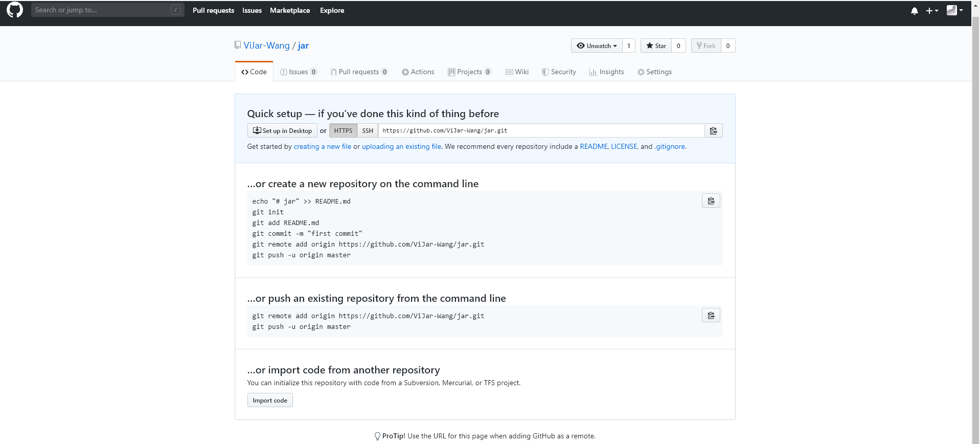Open the user avatar menu
This screenshot has height=444, width=980.
954,11
